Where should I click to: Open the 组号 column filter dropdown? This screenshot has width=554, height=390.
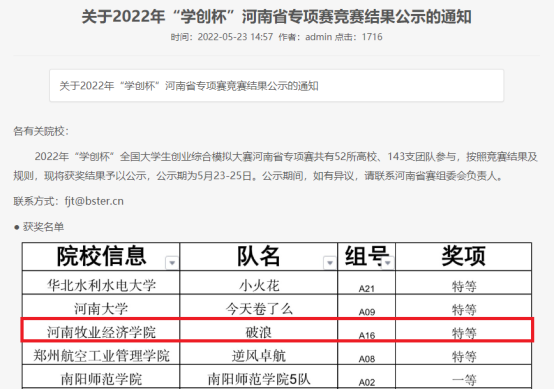388,262
